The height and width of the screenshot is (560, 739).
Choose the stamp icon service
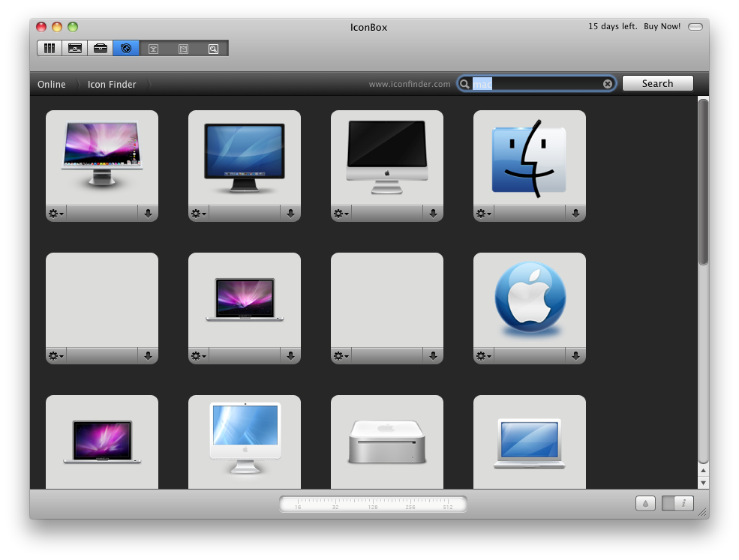[x=183, y=49]
